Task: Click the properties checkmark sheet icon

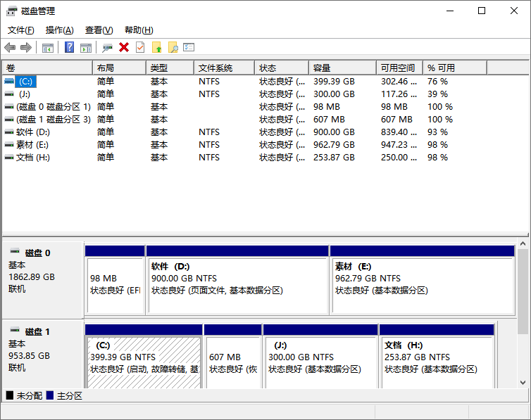Action: click(140, 47)
